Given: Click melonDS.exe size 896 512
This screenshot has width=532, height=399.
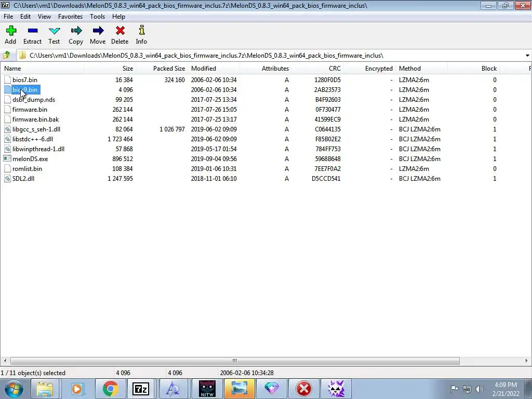Looking at the screenshot, I should pyautogui.click(x=123, y=159).
